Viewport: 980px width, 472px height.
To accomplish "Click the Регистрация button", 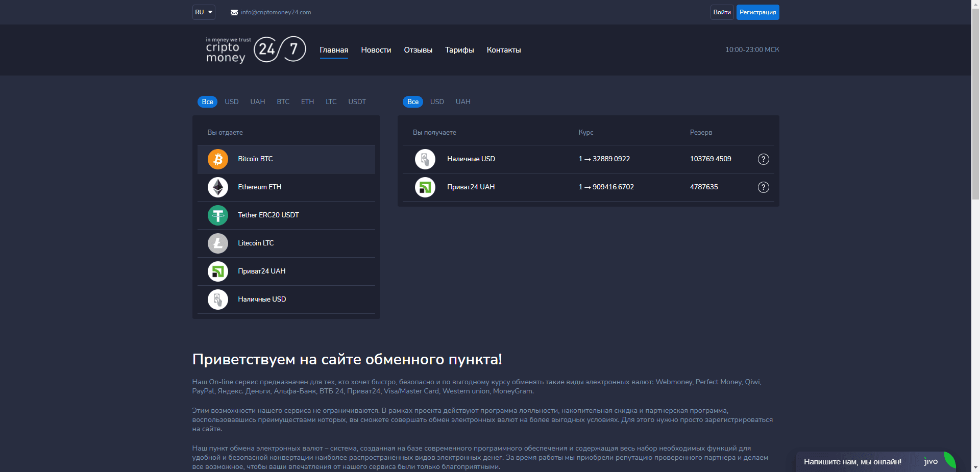I will (757, 12).
